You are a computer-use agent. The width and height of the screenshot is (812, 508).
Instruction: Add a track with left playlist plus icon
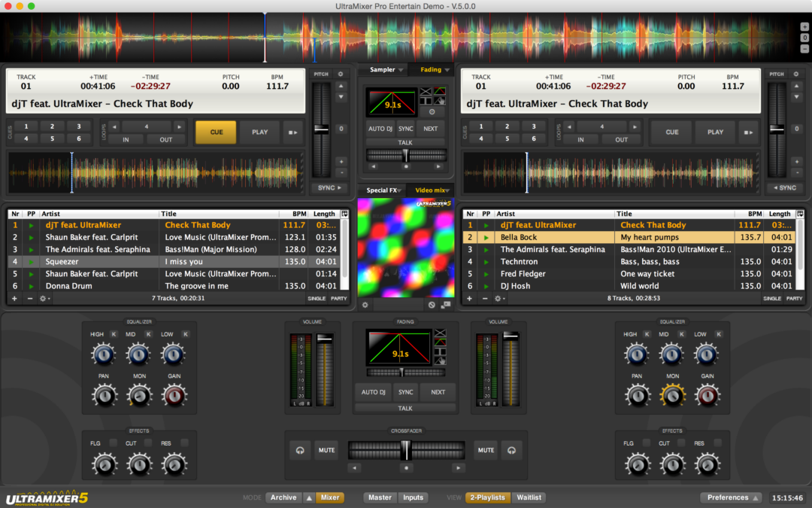click(14, 299)
